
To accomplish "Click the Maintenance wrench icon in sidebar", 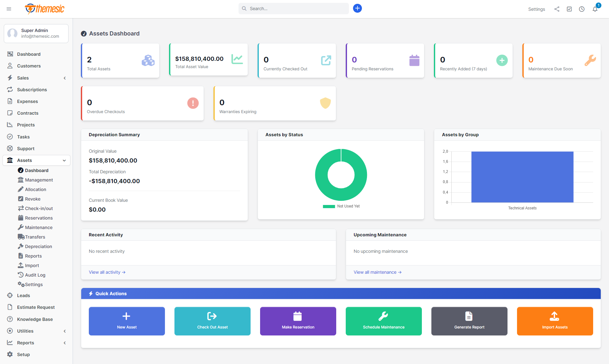I will pos(21,227).
